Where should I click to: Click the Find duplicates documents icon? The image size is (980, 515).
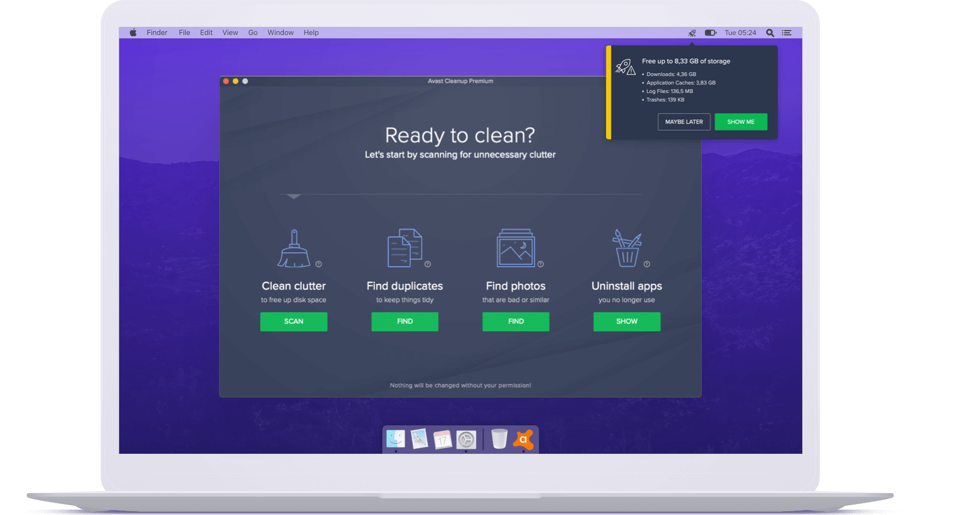[x=405, y=248]
